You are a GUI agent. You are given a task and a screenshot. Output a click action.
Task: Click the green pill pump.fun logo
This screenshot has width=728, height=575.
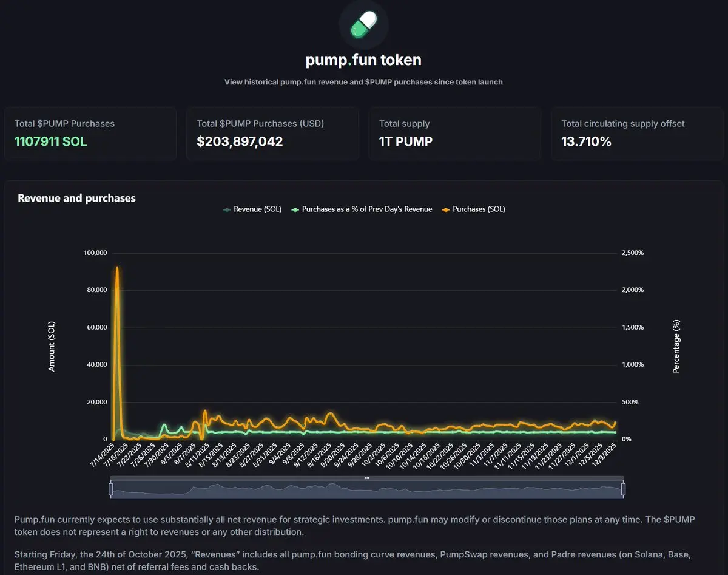(363, 23)
